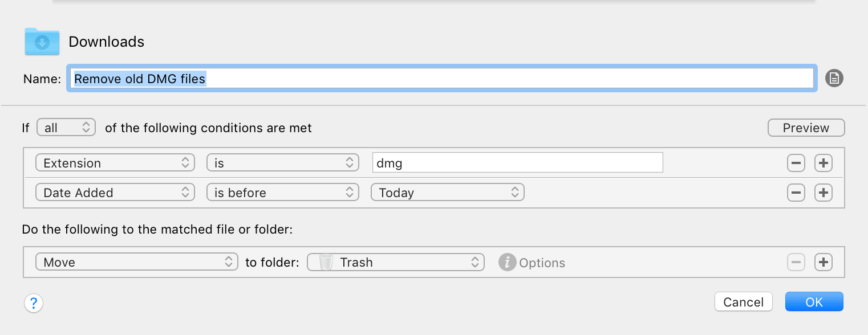Viewport: 868px width, 335px height.
Task: Remove the Extension condition with minus button
Action: coord(796,163)
